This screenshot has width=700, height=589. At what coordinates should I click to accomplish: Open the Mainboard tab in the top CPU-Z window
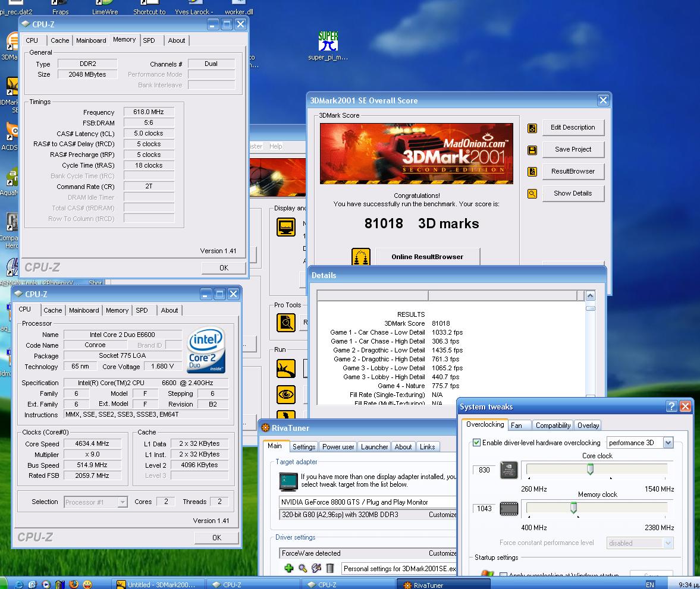[x=91, y=40]
